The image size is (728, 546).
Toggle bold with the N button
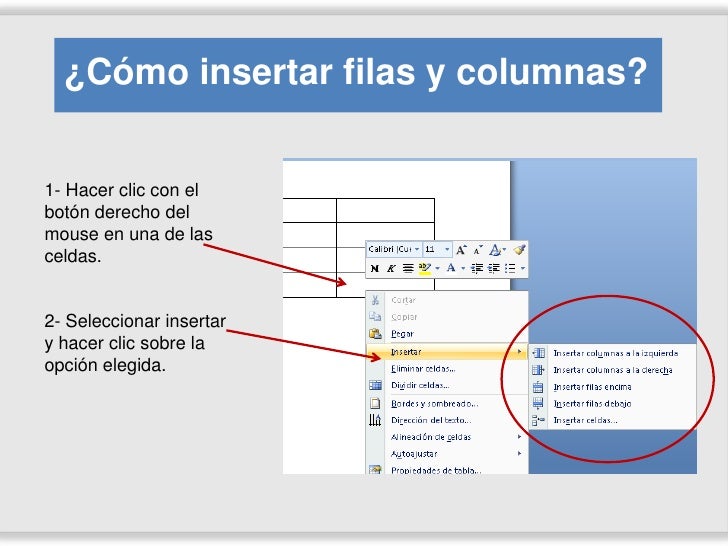pyautogui.click(x=375, y=268)
